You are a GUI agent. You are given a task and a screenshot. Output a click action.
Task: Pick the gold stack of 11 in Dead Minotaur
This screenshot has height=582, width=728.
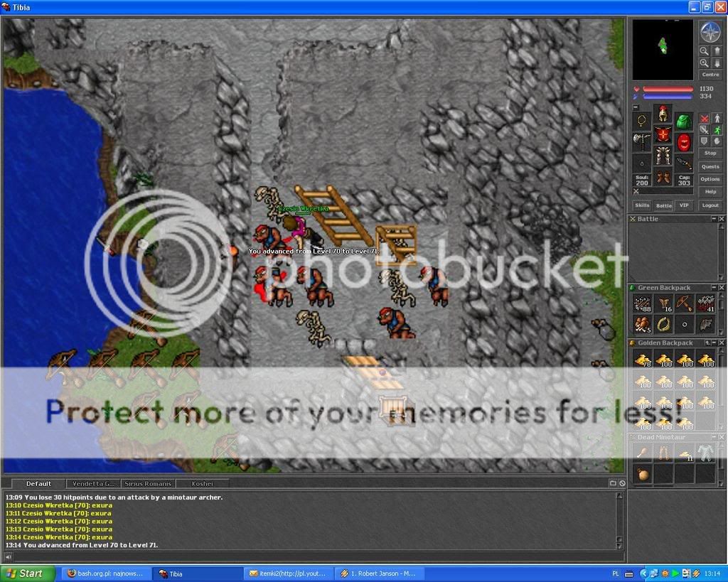coord(685,453)
